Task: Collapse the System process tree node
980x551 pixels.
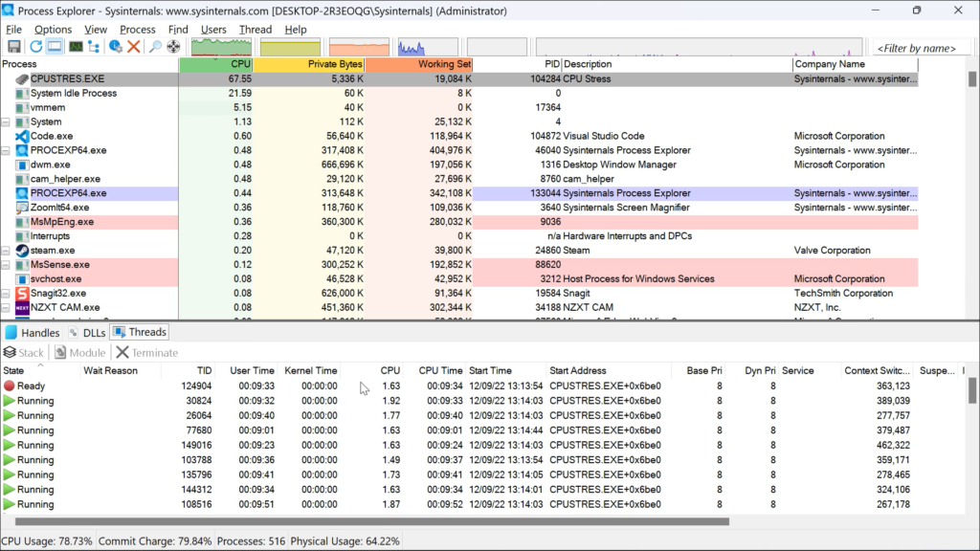Action: pyautogui.click(x=6, y=121)
